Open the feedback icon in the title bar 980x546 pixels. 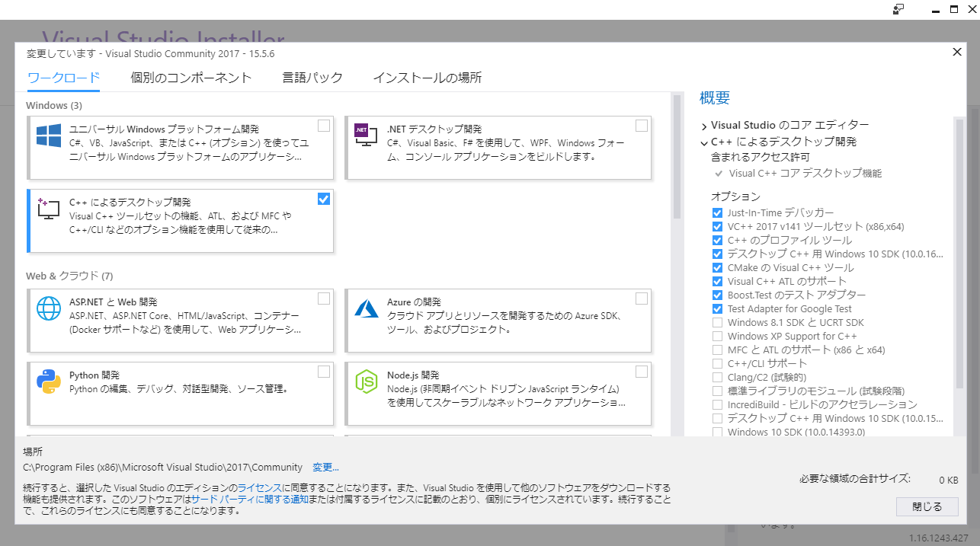coord(899,10)
